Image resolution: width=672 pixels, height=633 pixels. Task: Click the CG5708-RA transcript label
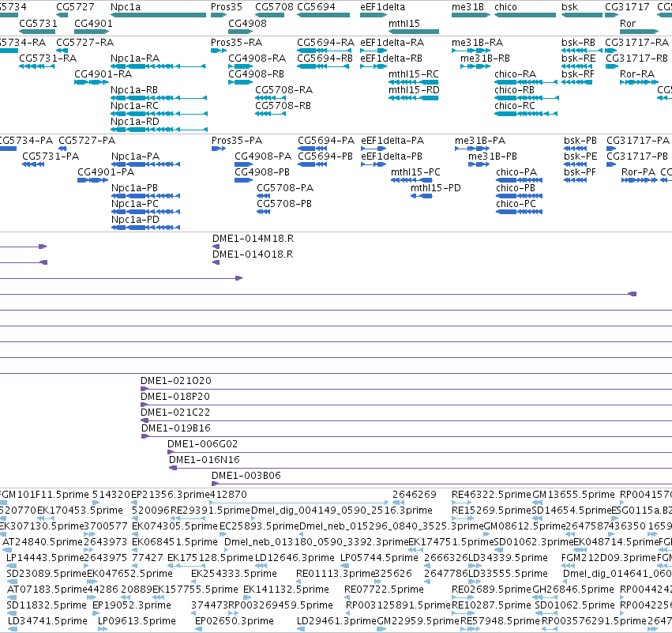(x=284, y=90)
